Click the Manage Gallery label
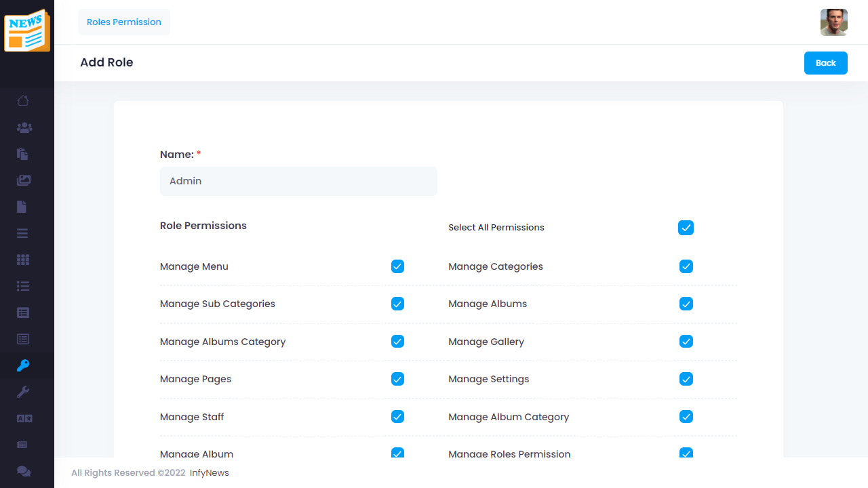Viewport: 868px width, 488px height. coord(486,342)
